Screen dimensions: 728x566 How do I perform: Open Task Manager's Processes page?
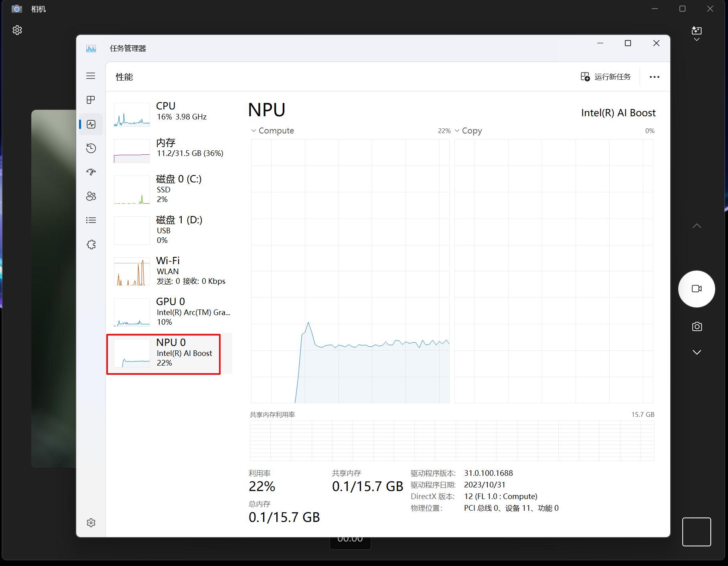click(91, 100)
